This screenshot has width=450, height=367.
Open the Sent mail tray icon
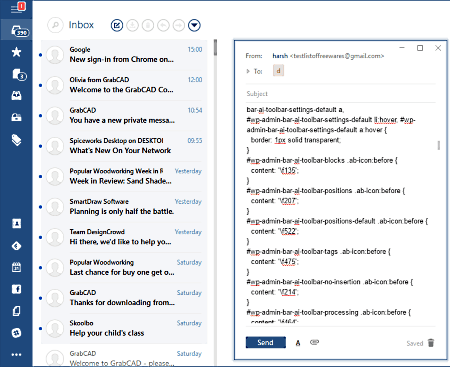click(x=16, y=96)
